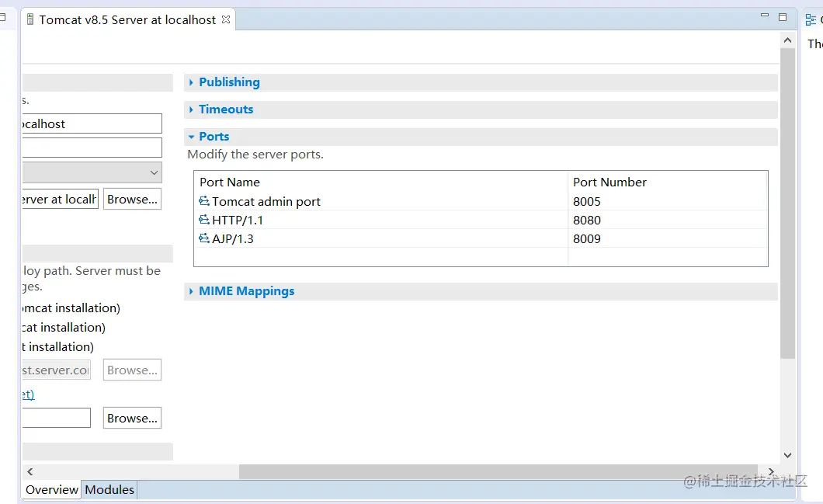
Task: Switch to the Overview tab
Action: click(51, 489)
